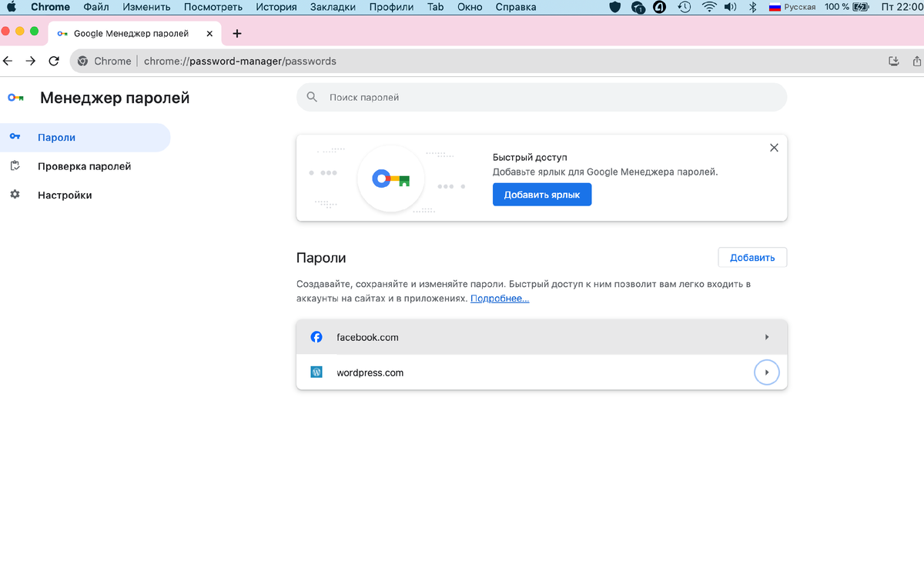Reload the page

54,61
